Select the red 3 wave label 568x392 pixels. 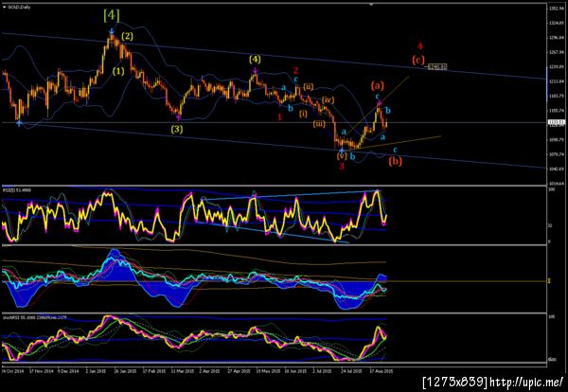pyautogui.click(x=342, y=166)
